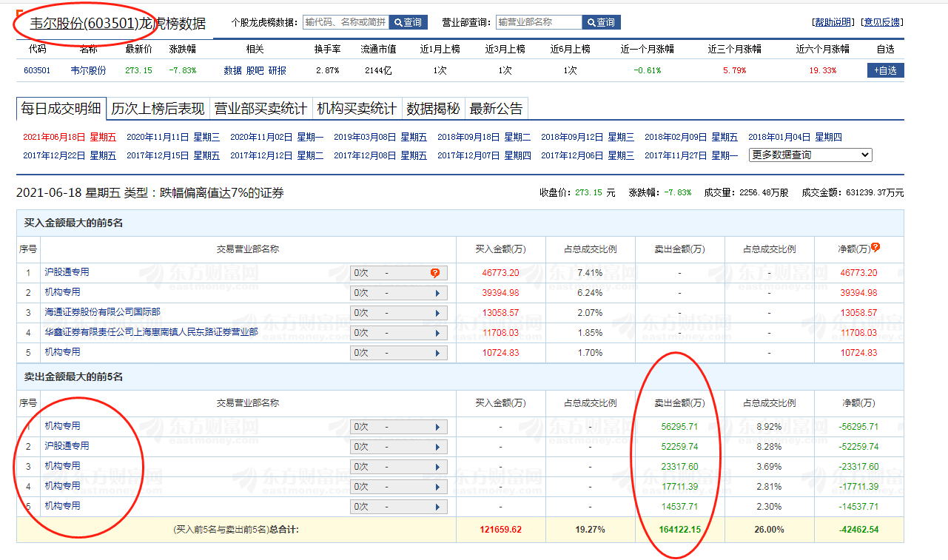Expand the 0次 selector in the first sell-side 机构专用 row
948x560 pixels.
[399, 427]
